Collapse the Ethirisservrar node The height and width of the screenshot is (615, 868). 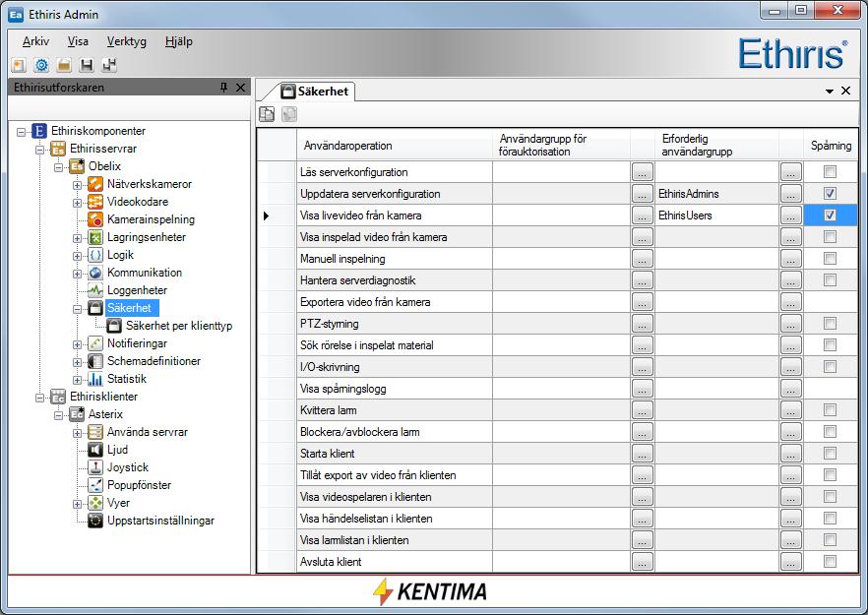39,150
